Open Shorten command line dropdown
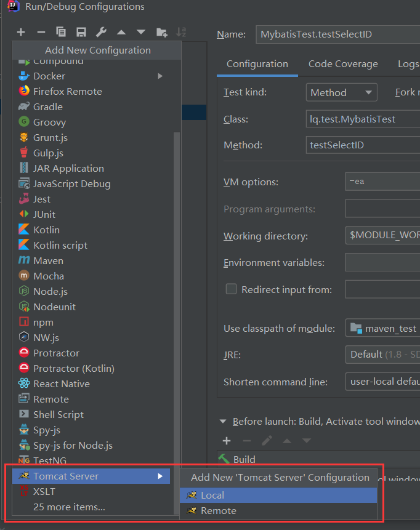The height and width of the screenshot is (530, 420). (382, 382)
